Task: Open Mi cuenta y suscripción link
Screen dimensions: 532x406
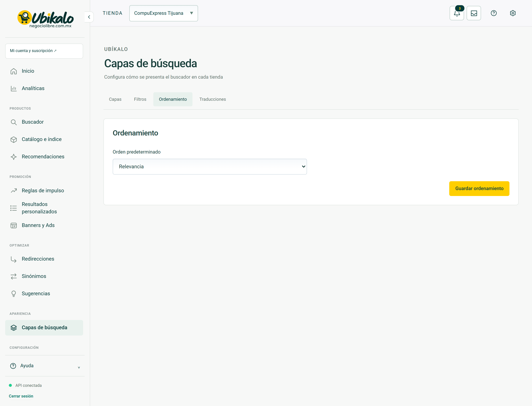Action: point(44,51)
